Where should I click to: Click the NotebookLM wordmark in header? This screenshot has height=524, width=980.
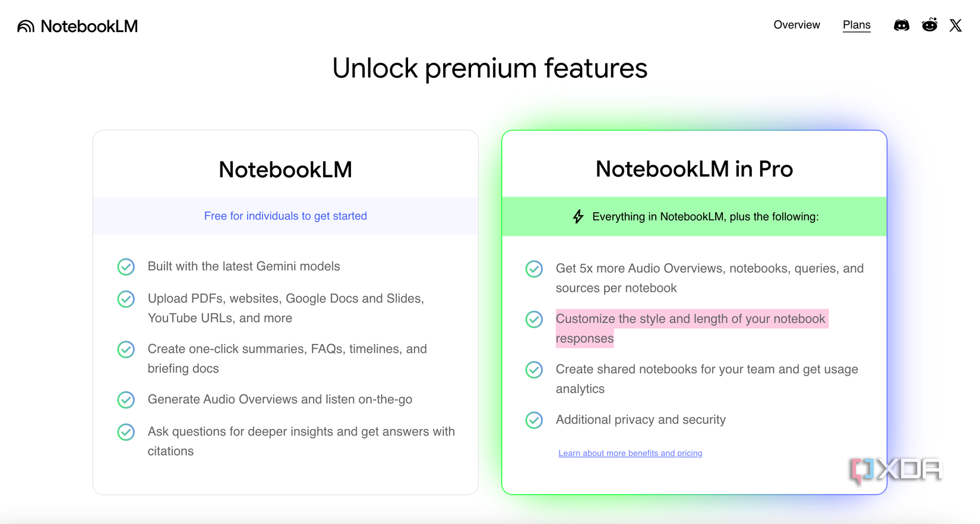89,26
